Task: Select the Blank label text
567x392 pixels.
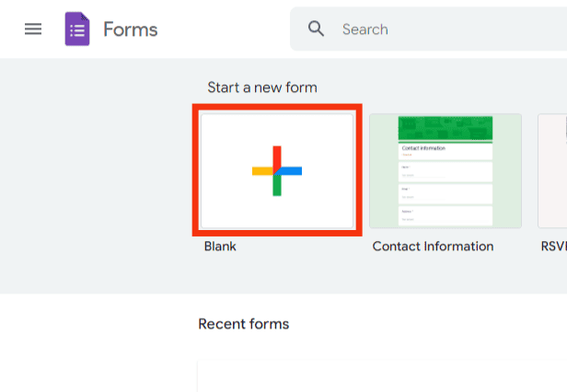Action: (x=220, y=247)
